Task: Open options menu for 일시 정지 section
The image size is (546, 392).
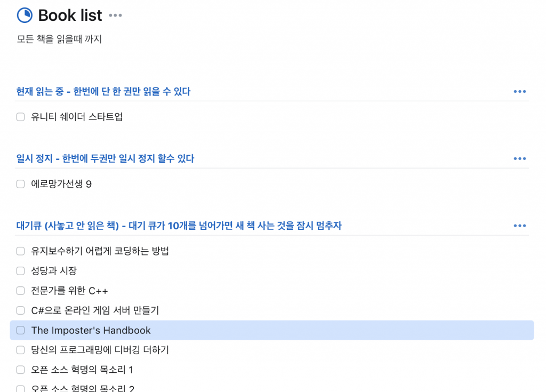Action: point(519,158)
